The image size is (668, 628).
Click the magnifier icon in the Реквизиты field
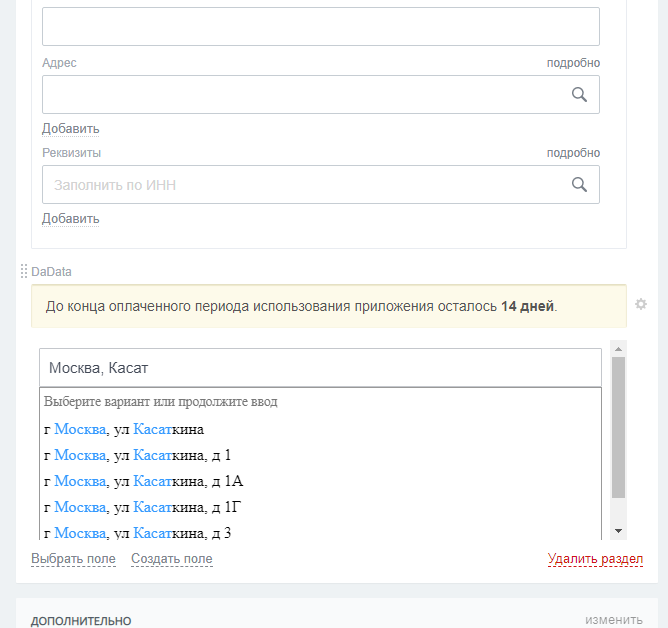point(579,185)
